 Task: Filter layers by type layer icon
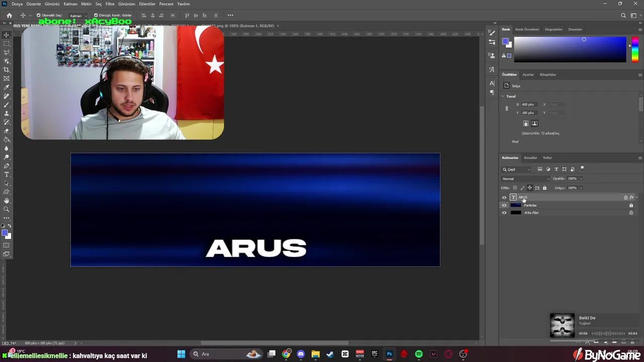click(556, 169)
